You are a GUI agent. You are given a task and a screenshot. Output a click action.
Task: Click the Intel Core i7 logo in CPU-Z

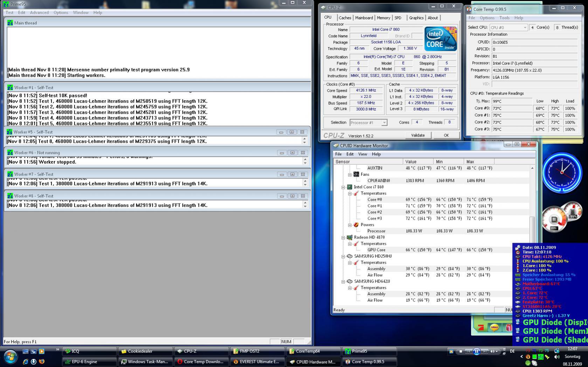coord(441,39)
